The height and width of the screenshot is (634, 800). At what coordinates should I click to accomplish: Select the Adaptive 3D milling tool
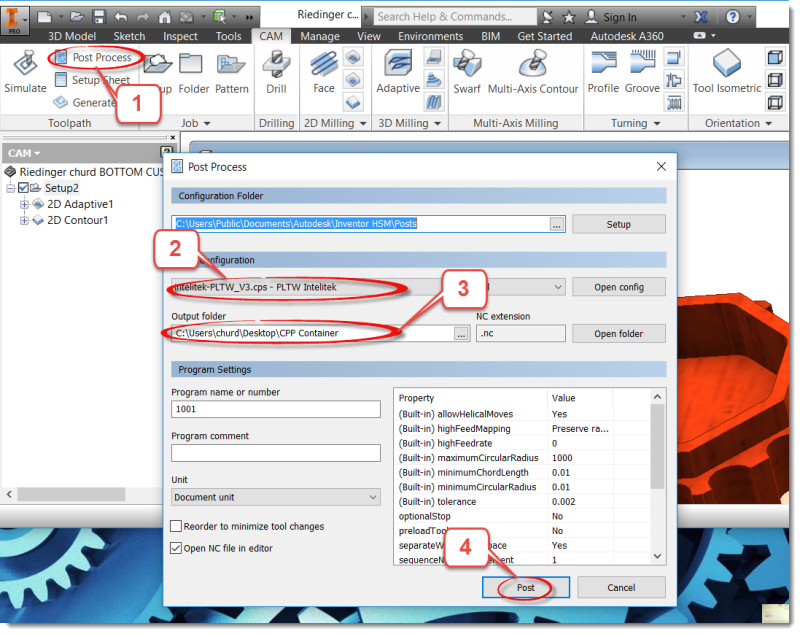coord(397,70)
